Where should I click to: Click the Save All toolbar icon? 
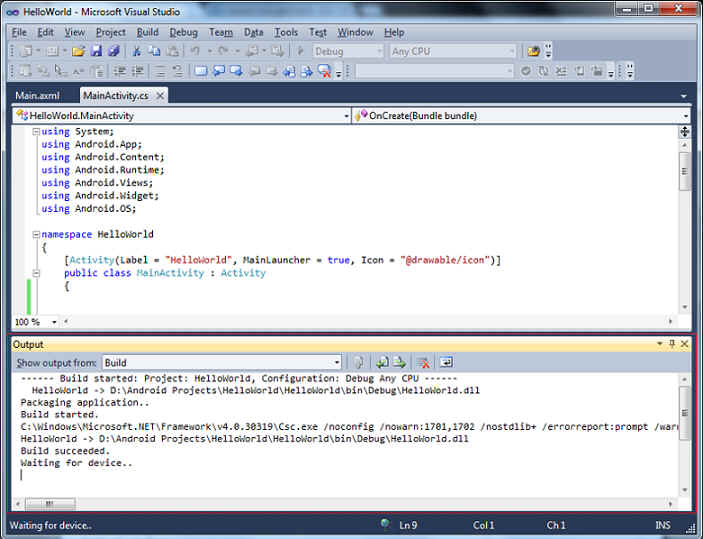pos(114,51)
